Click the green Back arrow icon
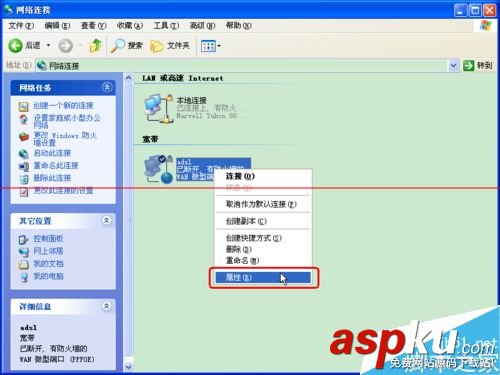 pyautogui.click(x=15, y=45)
